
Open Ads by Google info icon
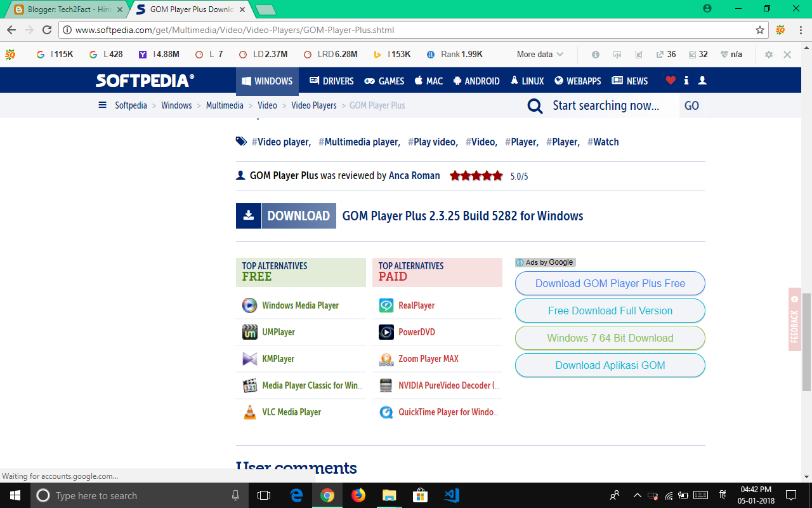(x=520, y=262)
